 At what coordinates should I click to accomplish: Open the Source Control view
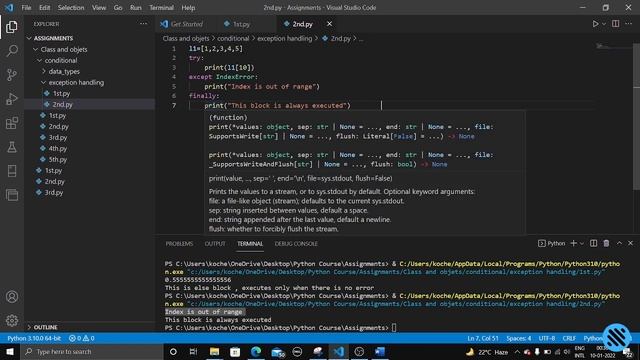12,75
